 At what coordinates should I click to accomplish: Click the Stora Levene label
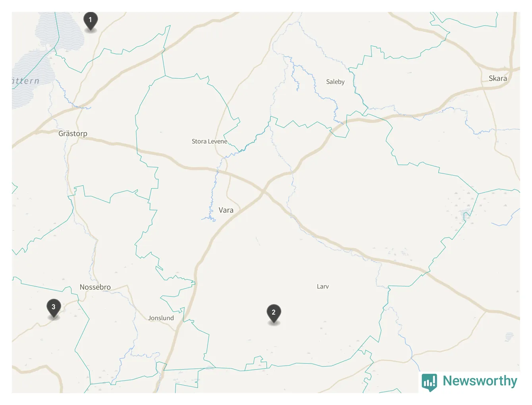(209, 141)
